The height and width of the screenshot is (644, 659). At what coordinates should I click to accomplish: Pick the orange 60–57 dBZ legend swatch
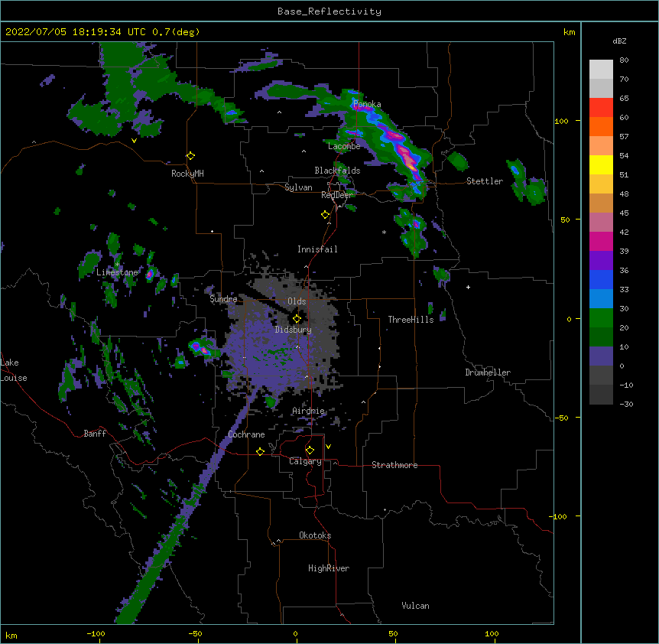tap(601, 126)
